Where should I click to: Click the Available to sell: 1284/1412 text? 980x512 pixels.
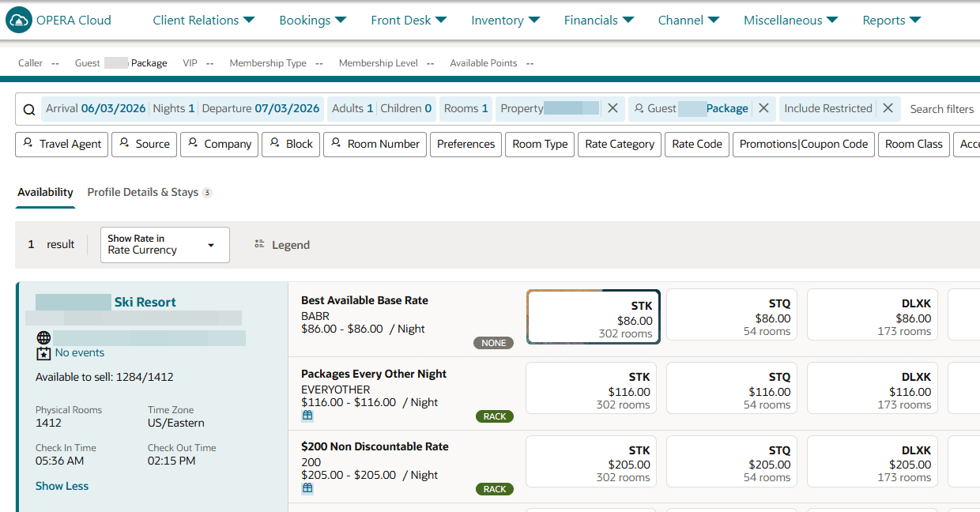click(x=104, y=377)
